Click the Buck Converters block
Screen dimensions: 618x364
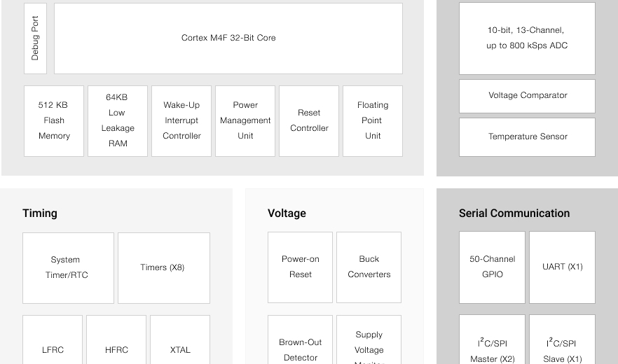coord(369,267)
